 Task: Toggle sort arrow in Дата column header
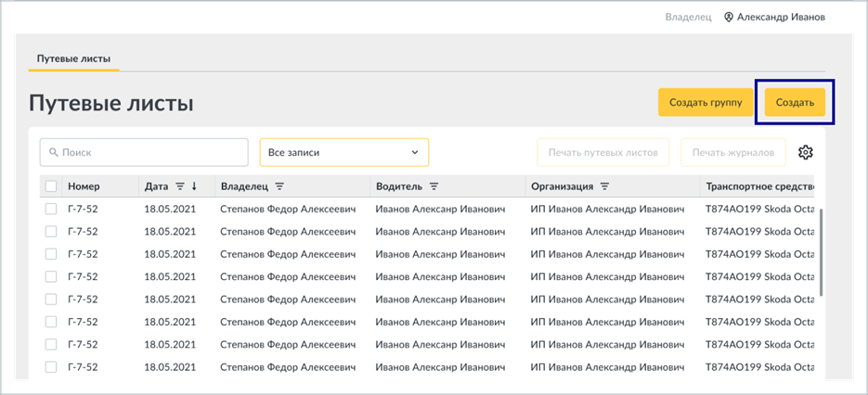point(194,187)
